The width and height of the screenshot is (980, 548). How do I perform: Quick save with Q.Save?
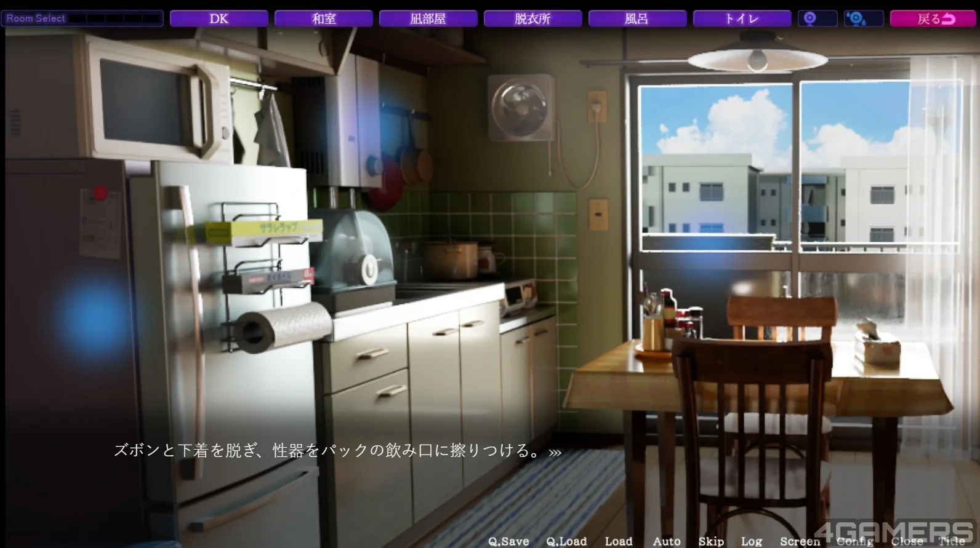tap(508, 541)
